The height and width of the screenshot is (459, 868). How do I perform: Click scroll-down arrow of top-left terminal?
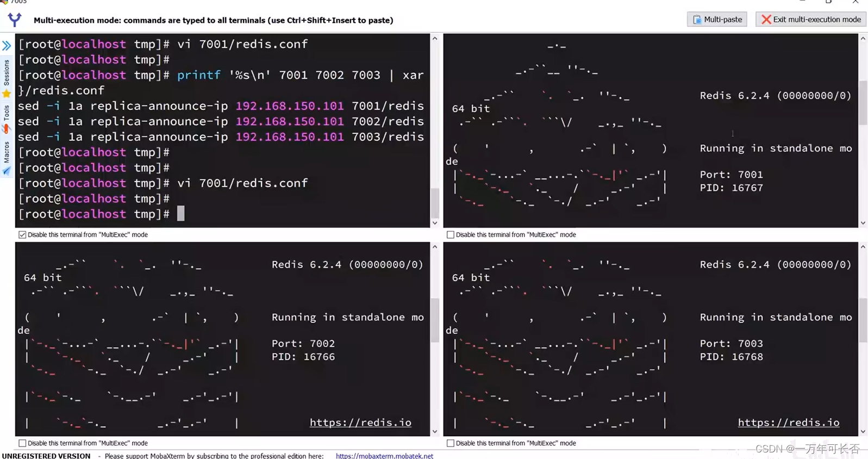(x=435, y=223)
